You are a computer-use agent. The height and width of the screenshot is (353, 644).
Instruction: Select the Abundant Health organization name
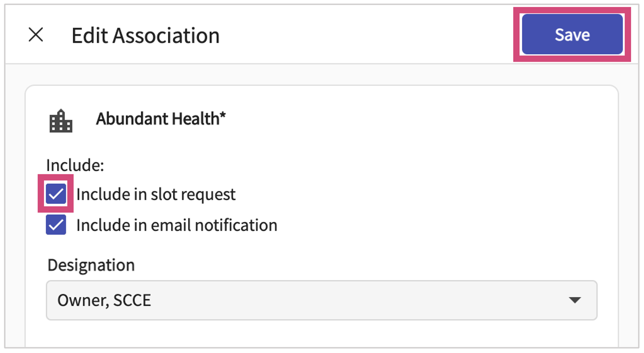click(x=157, y=119)
